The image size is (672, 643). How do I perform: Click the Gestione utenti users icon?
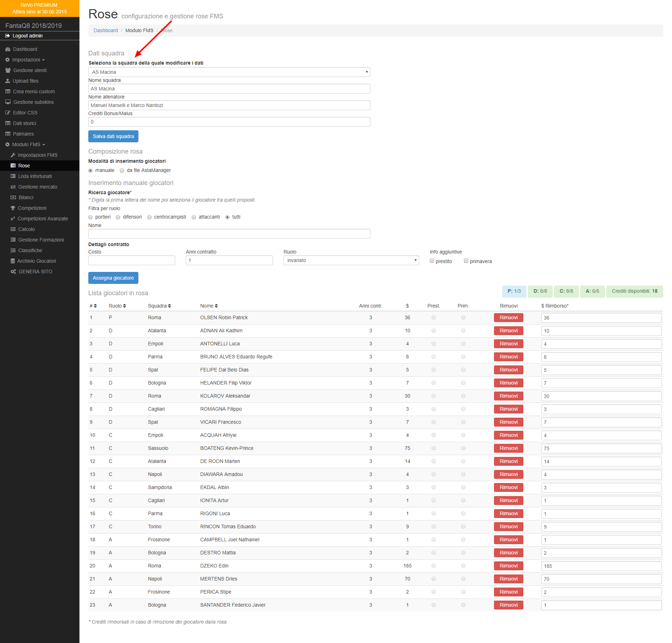8,70
